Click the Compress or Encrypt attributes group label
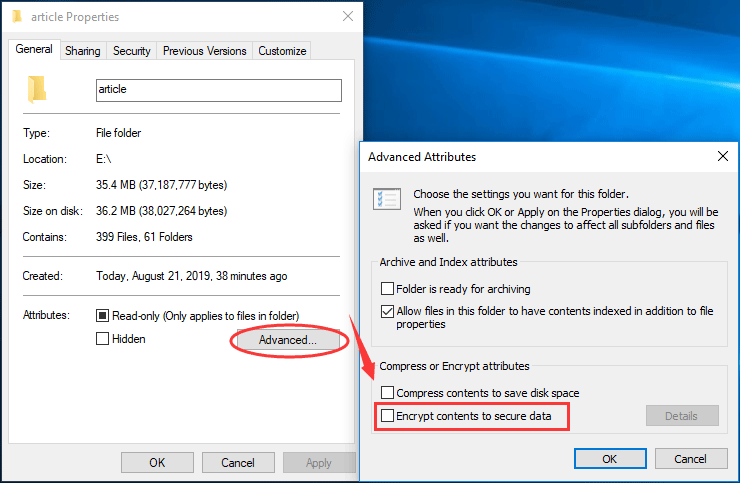This screenshot has height=483, width=740. coord(454,366)
